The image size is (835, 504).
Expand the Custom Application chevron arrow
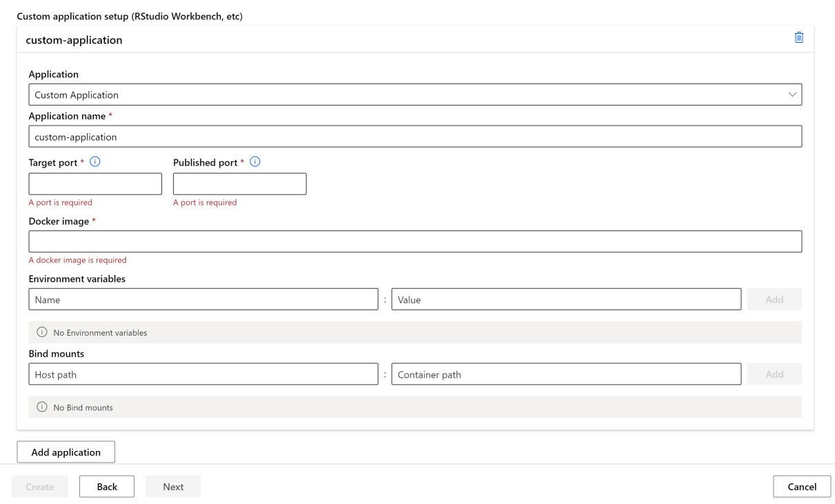792,95
